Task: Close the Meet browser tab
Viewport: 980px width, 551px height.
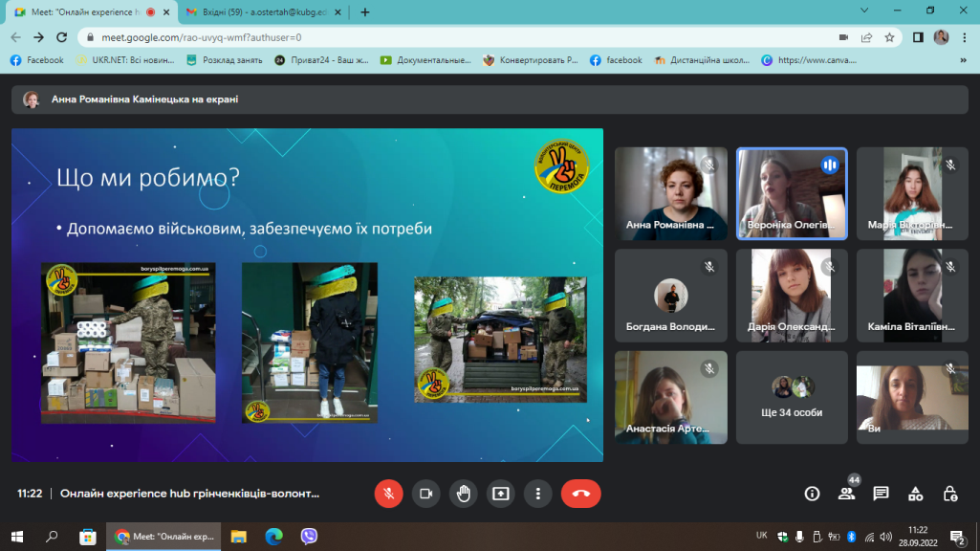Action: tap(166, 11)
